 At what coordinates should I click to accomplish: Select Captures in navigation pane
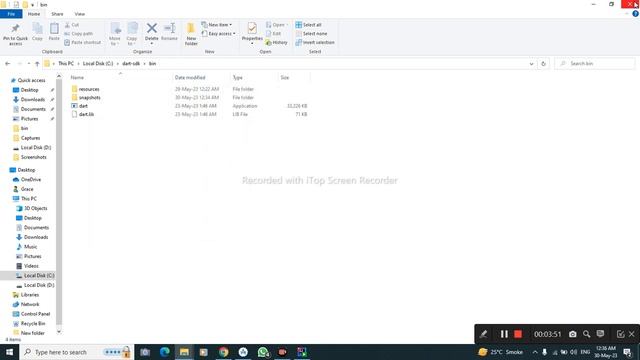click(31, 138)
